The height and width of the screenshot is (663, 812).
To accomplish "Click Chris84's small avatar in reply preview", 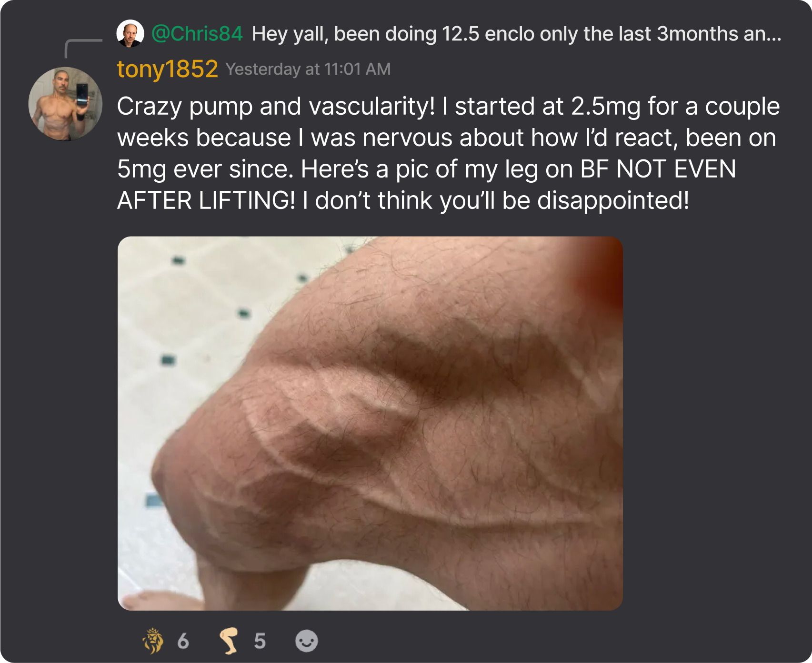I will 130,34.
